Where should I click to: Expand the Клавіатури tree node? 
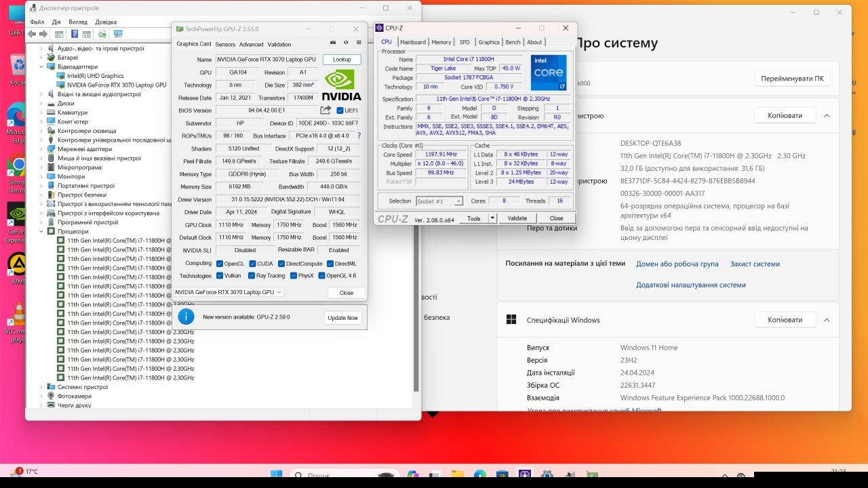click(41, 113)
